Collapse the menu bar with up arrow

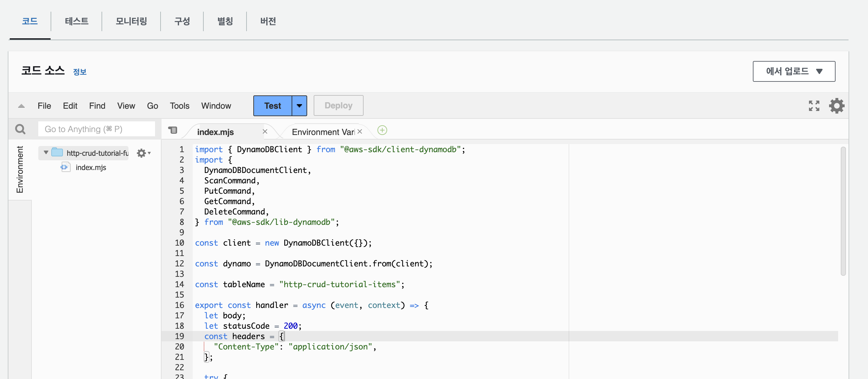[21, 106]
